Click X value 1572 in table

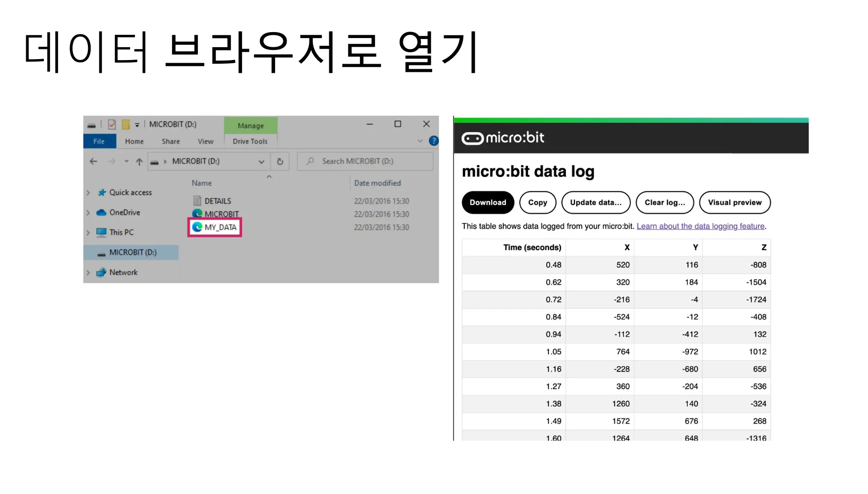(621, 421)
